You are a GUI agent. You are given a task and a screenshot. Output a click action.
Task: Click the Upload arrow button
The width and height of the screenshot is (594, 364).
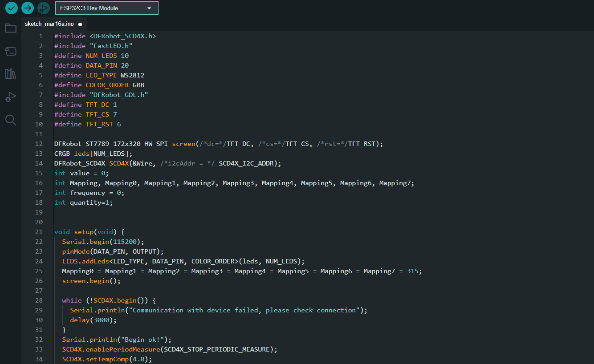click(28, 8)
